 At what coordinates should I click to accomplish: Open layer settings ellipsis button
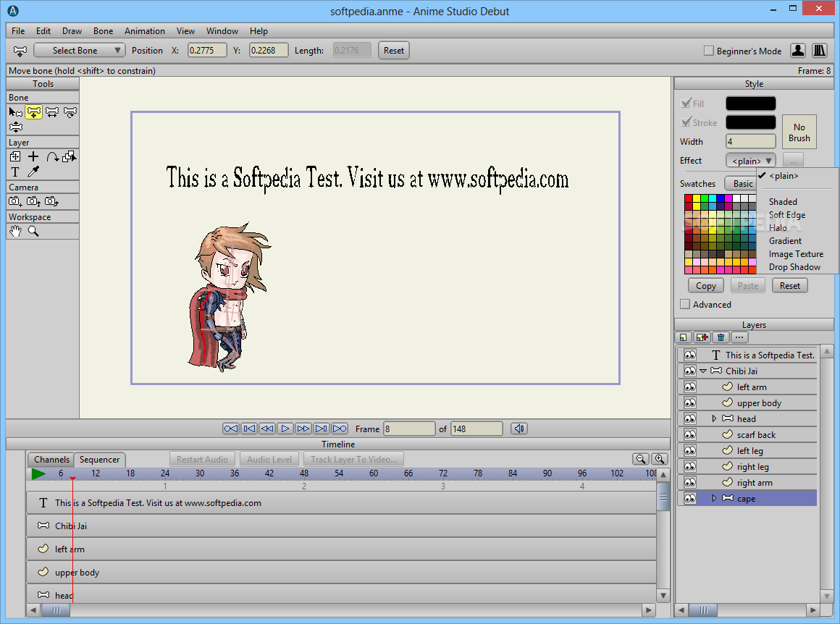(739, 337)
